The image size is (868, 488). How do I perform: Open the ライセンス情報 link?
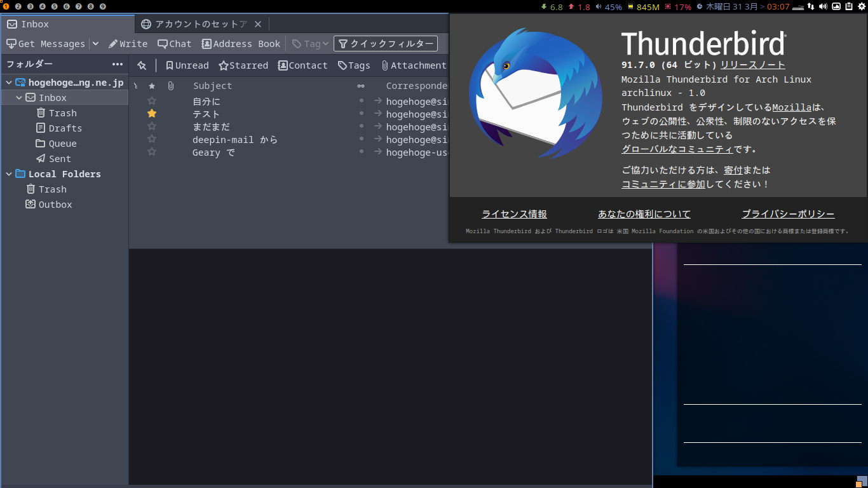pyautogui.click(x=514, y=215)
